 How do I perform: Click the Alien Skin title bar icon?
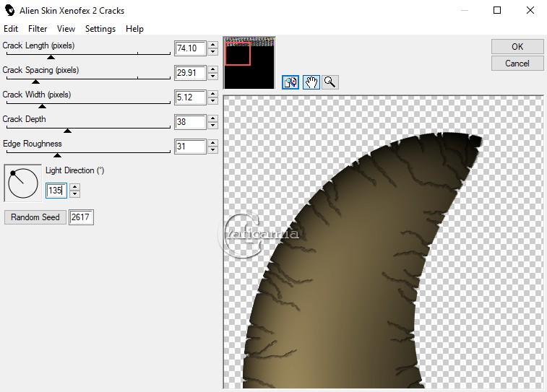point(10,10)
